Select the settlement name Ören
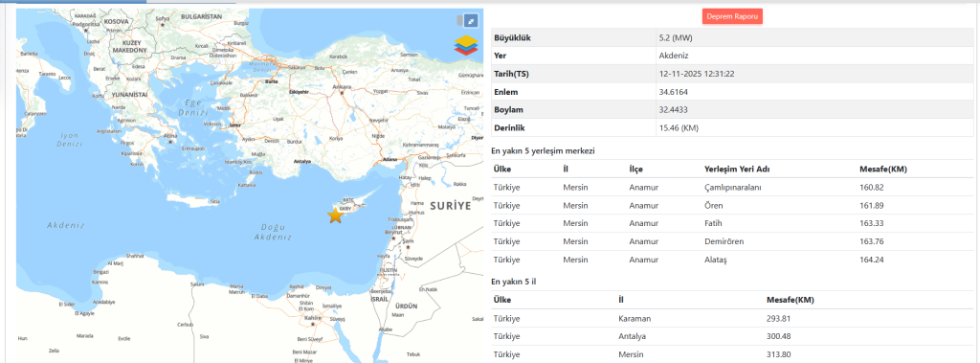The image size is (980, 363). point(713,205)
